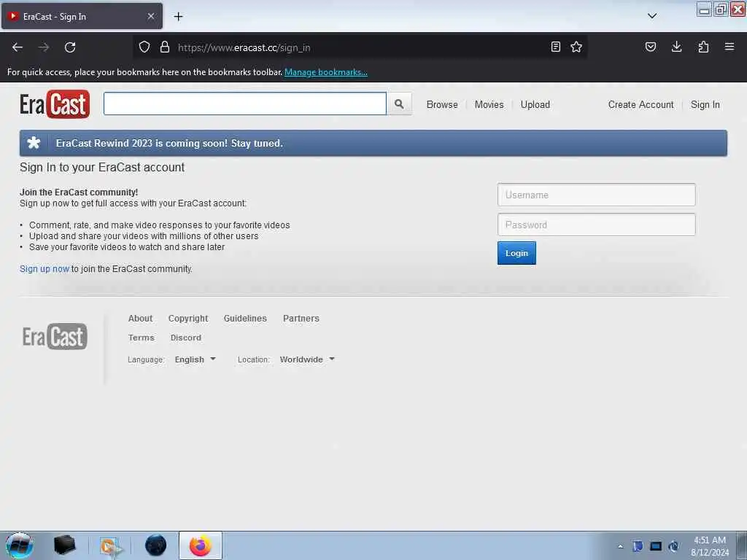Reload the current page

pos(70,47)
